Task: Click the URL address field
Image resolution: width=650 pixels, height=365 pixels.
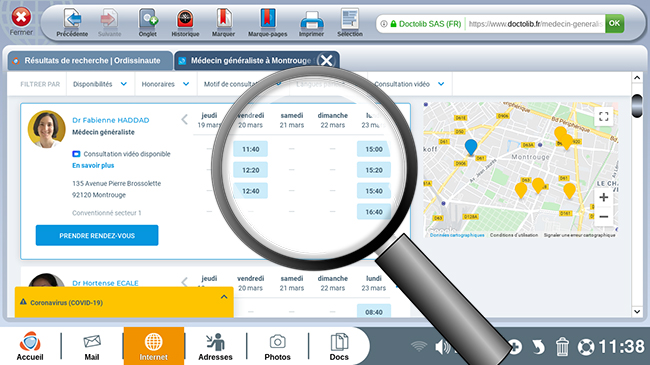Action: (x=535, y=24)
